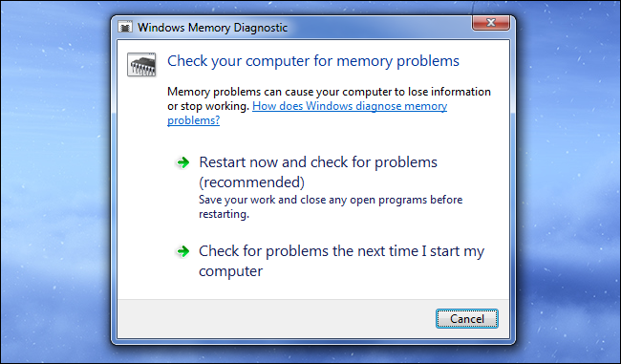Click the 'Windows Memory Diagnostic' title text

[x=212, y=28]
